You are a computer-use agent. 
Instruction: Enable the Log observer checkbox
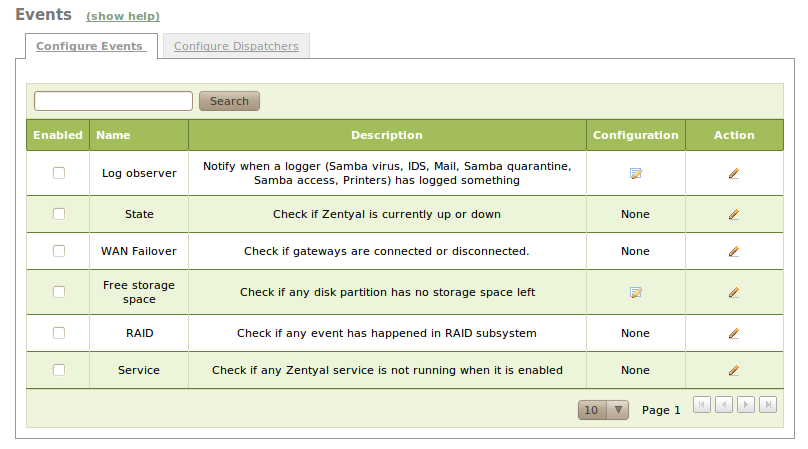59,173
